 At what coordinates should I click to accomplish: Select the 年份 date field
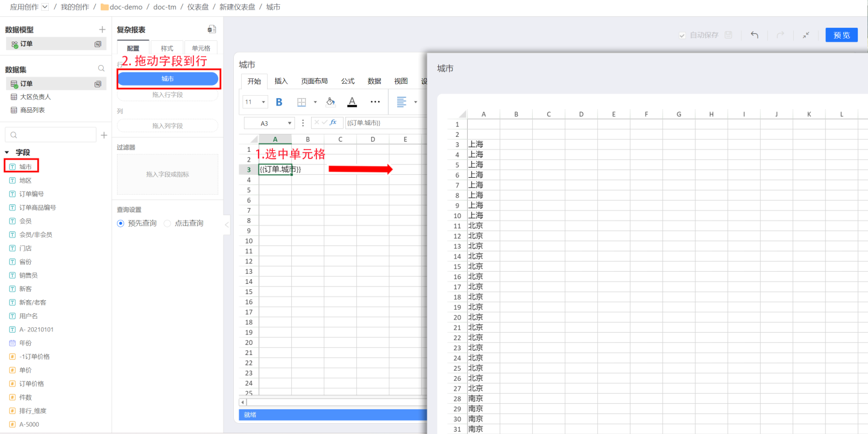coord(25,343)
